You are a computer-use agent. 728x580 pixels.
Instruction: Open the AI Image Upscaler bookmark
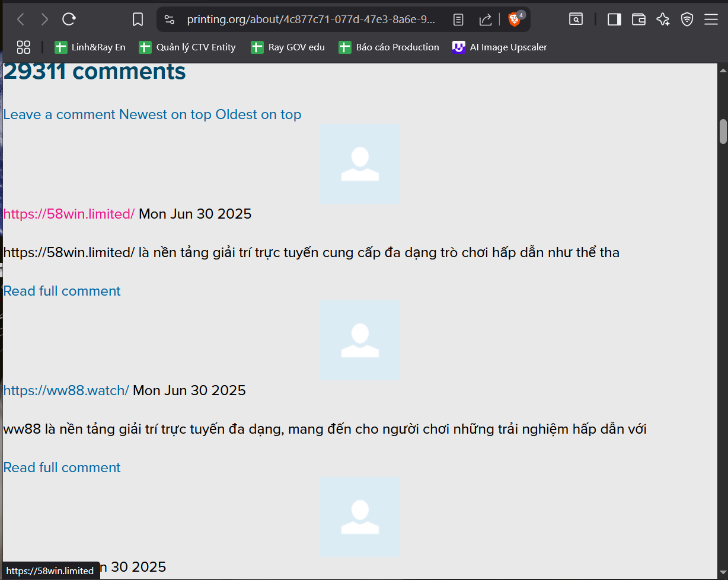(500, 47)
